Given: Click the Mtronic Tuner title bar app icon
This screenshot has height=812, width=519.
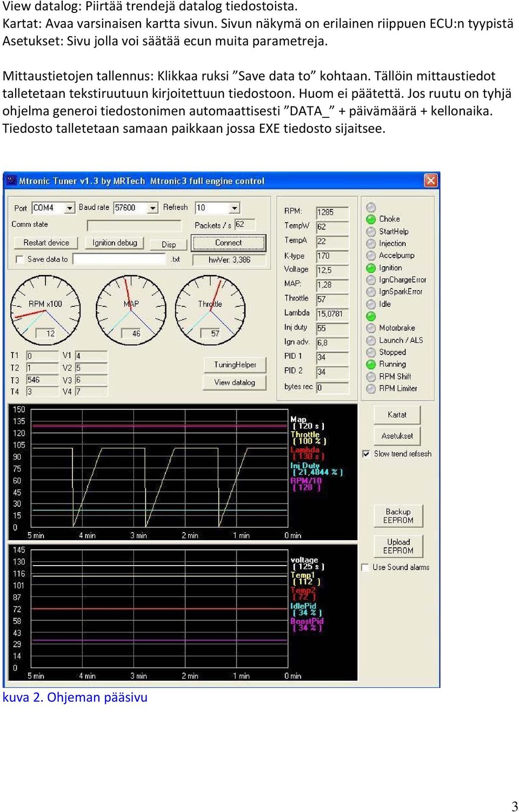Looking at the screenshot, I should [11, 180].
